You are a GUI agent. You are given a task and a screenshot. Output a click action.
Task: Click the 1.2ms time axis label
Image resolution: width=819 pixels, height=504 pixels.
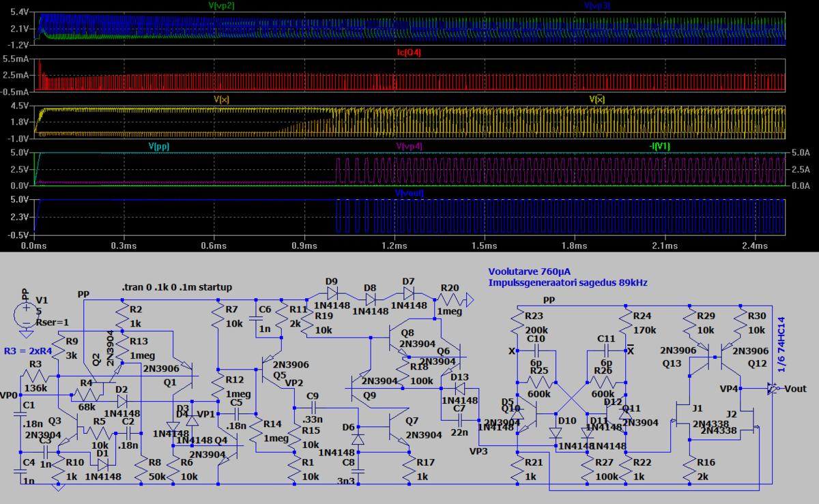(394, 245)
